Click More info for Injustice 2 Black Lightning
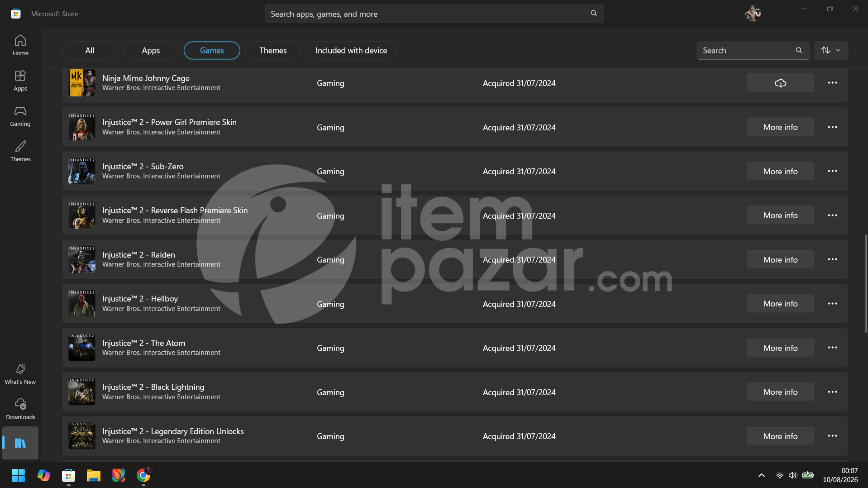Viewport: 868px width, 488px height. (x=780, y=392)
